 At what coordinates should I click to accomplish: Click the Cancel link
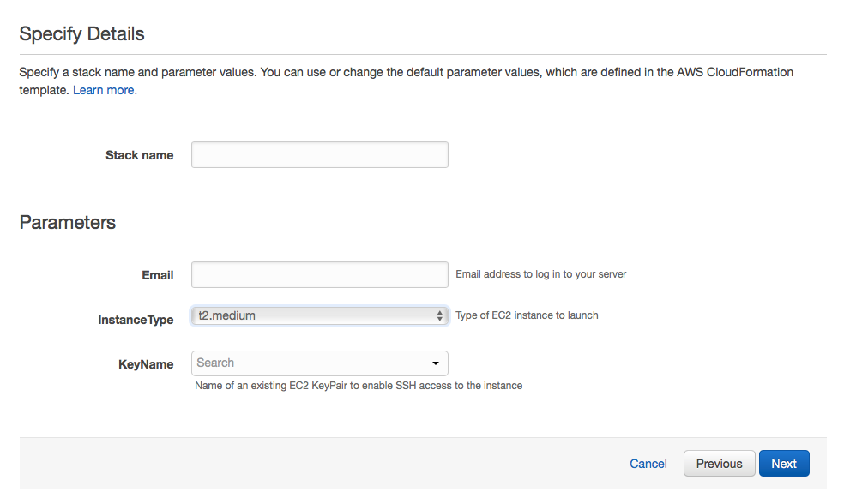(x=648, y=463)
